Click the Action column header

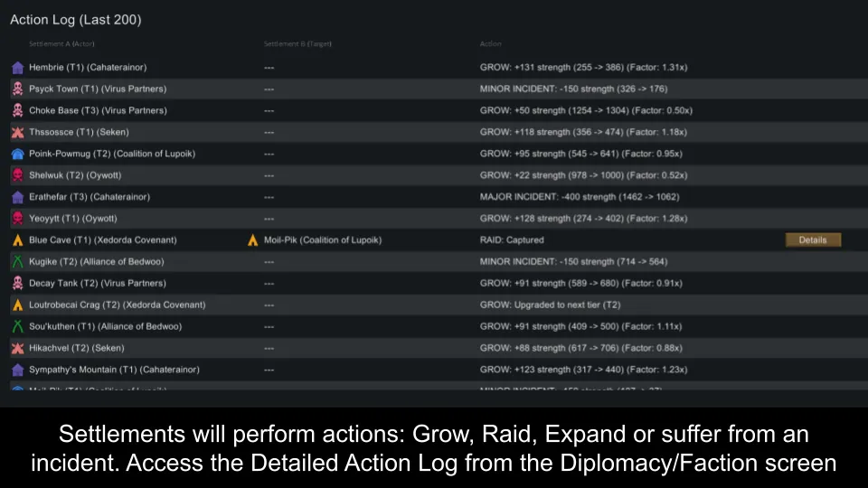click(x=491, y=44)
